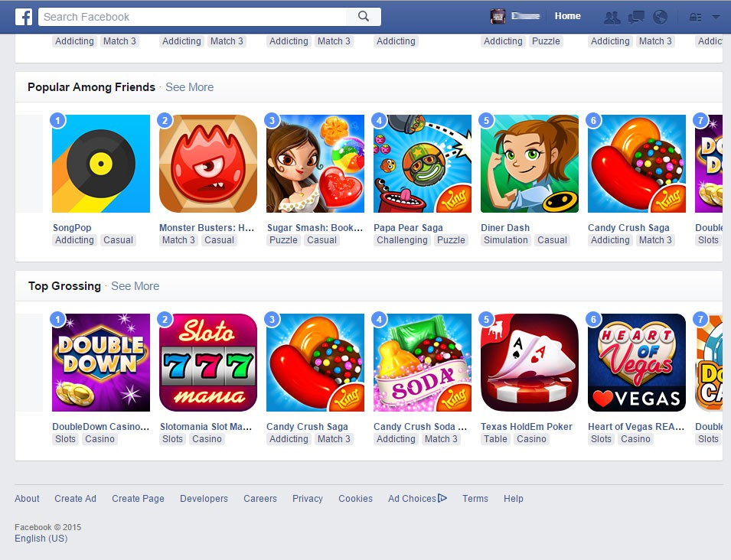Open the Texas HoldEm Poker title link
Viewport: 731px width, 560px height.
pyautogui.click(x=527, y=426)
